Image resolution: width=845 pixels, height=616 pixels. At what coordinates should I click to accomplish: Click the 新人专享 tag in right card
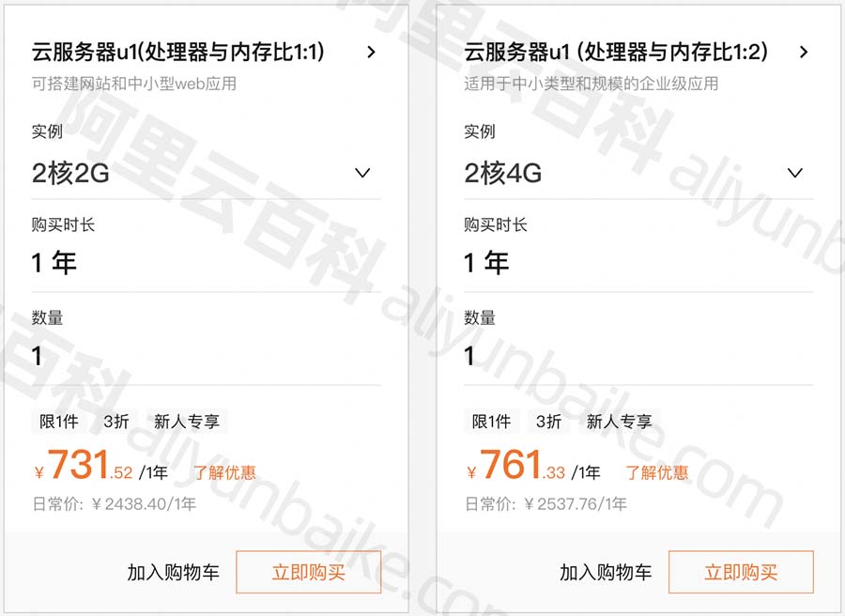tap(619, 422)
